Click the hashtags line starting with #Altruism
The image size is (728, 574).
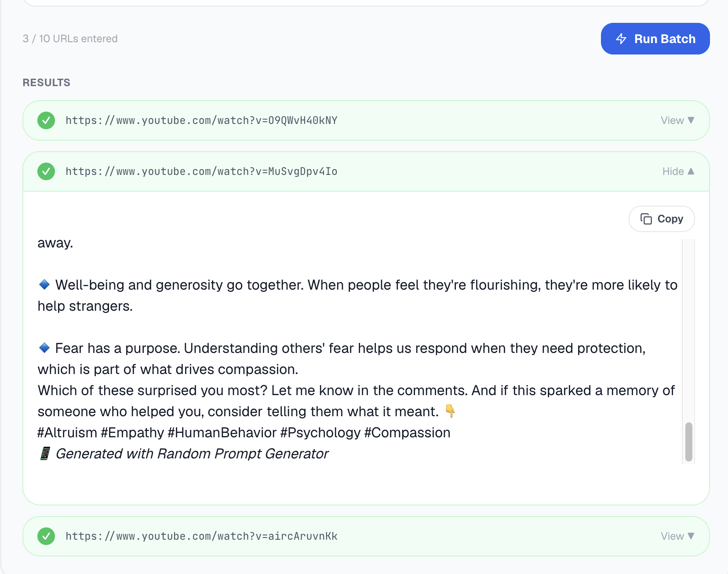244,432
